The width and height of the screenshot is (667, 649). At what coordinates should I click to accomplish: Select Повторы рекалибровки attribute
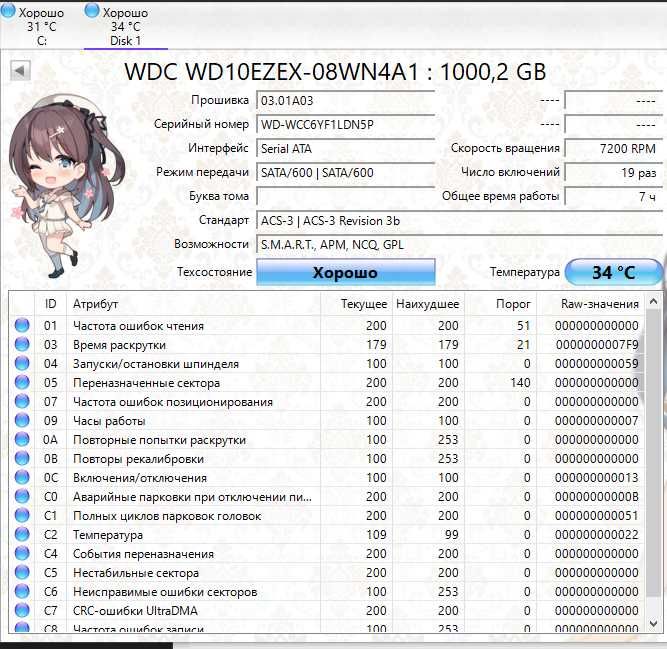click(138, 459)
